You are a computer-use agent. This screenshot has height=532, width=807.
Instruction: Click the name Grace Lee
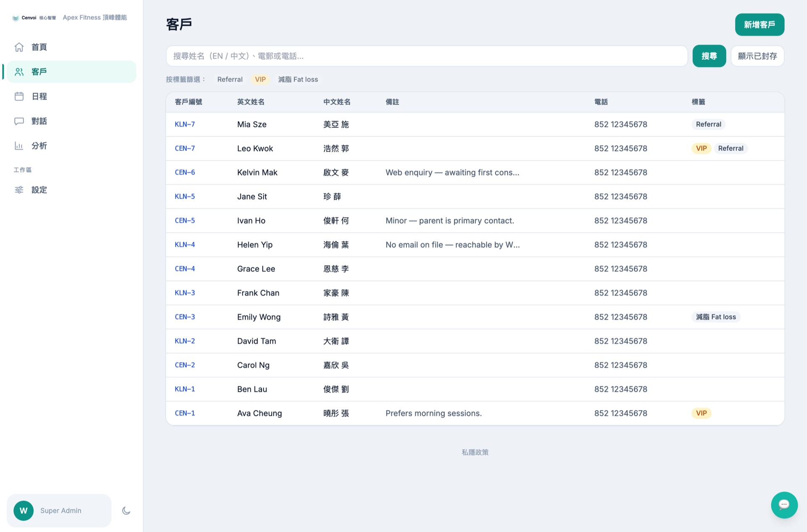tap(256, 269)
